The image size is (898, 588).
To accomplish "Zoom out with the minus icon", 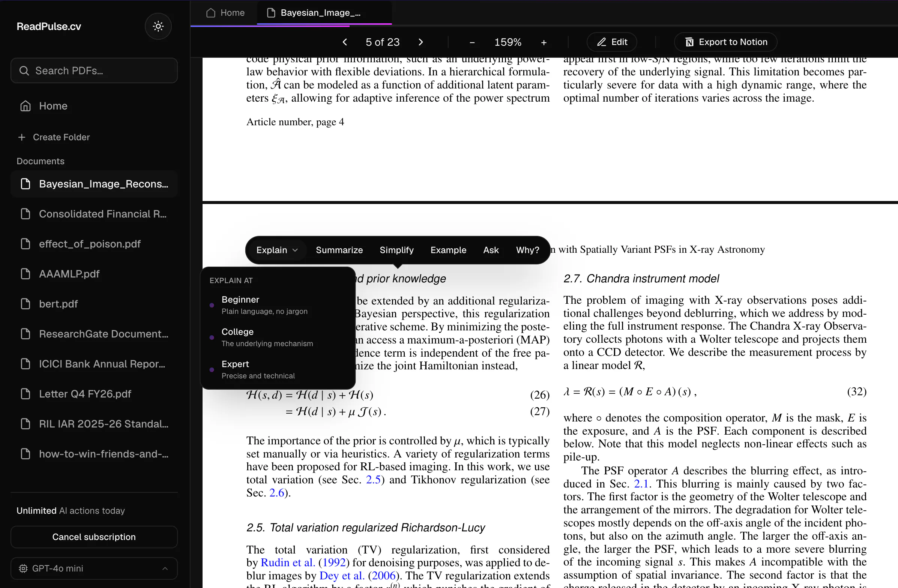I will point(472,42).
